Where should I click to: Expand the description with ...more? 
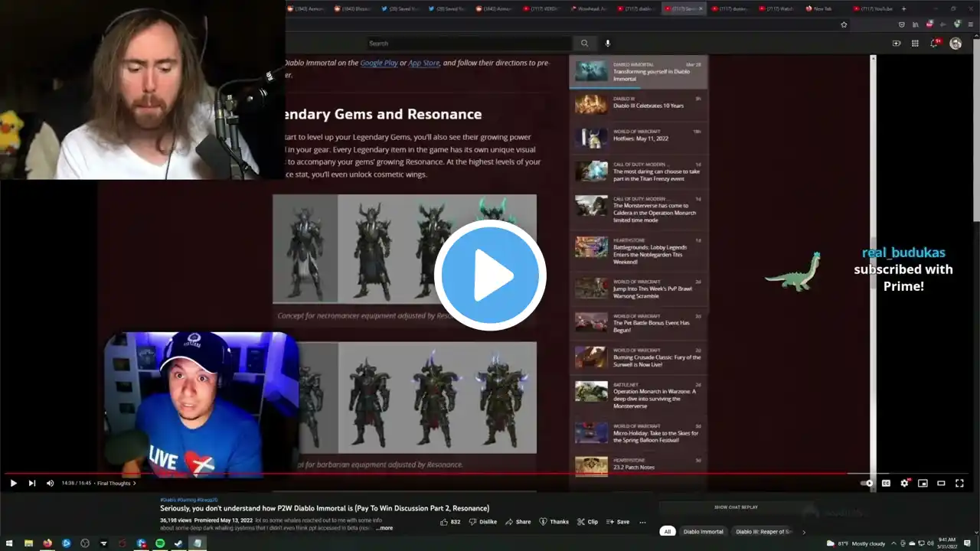coord(384,528)
